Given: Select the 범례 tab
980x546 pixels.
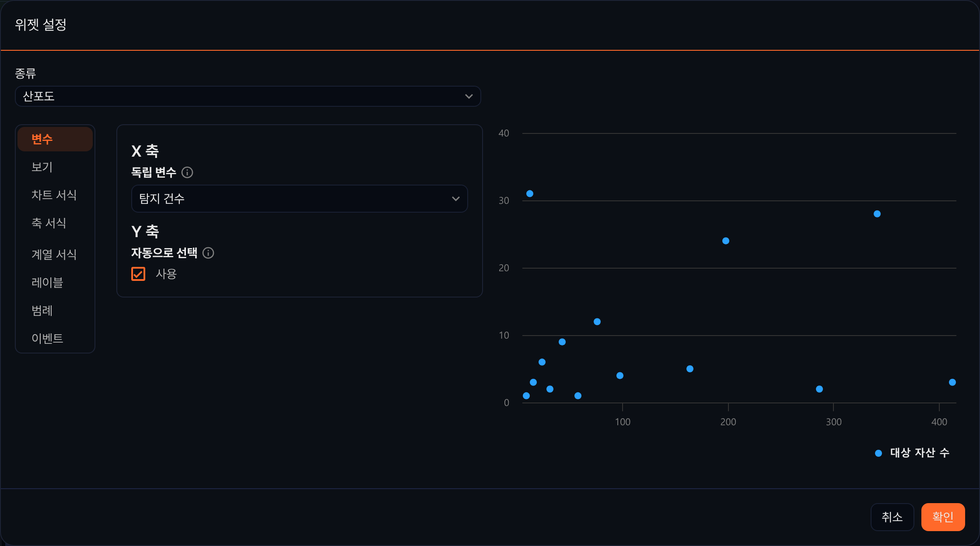Looking at the screenshot, I should pos(55,311).
